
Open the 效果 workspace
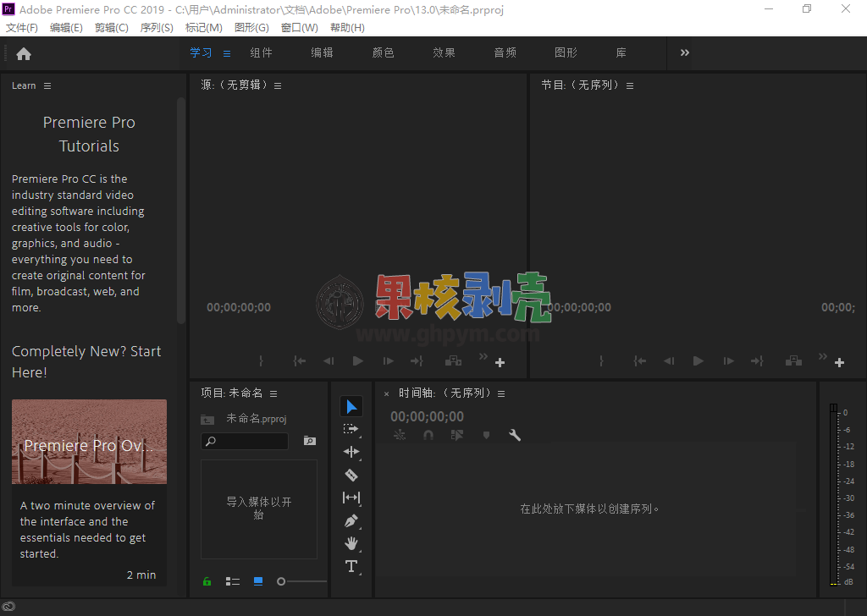[444, 53]
